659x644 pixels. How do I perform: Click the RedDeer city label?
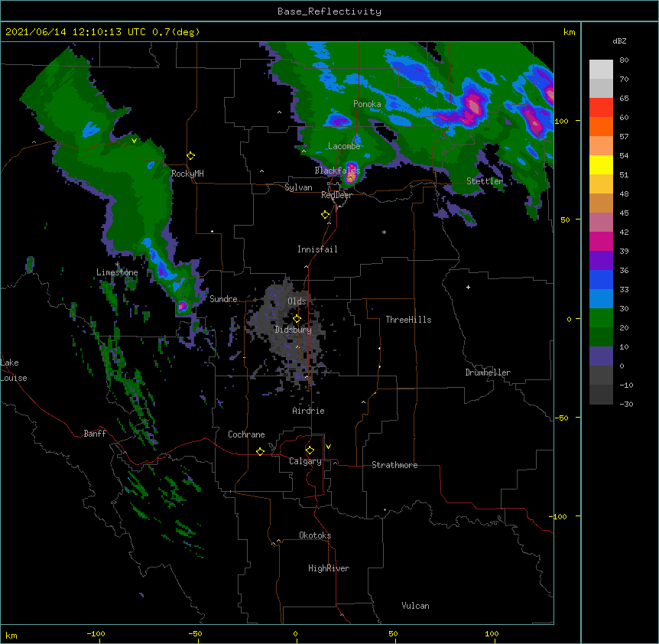click(x=336, y=195)
